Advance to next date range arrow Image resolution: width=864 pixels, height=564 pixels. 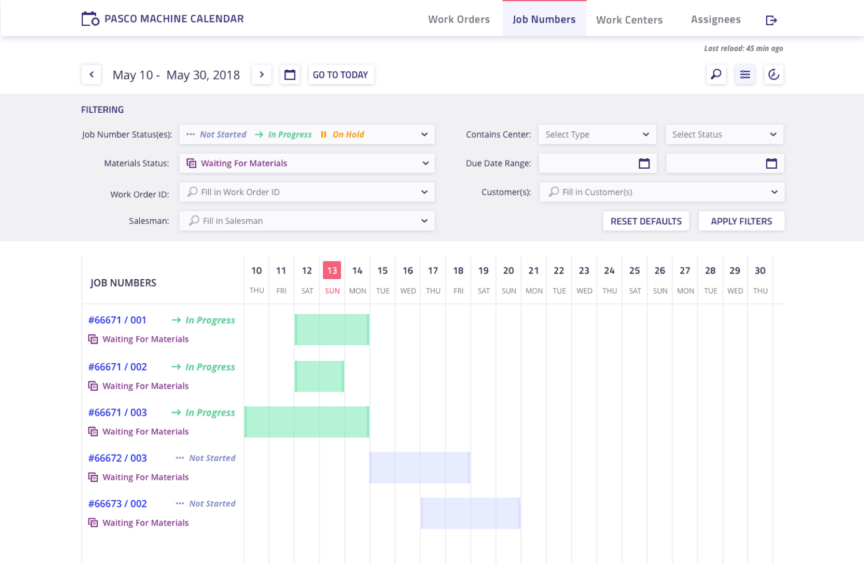point(261,75)
